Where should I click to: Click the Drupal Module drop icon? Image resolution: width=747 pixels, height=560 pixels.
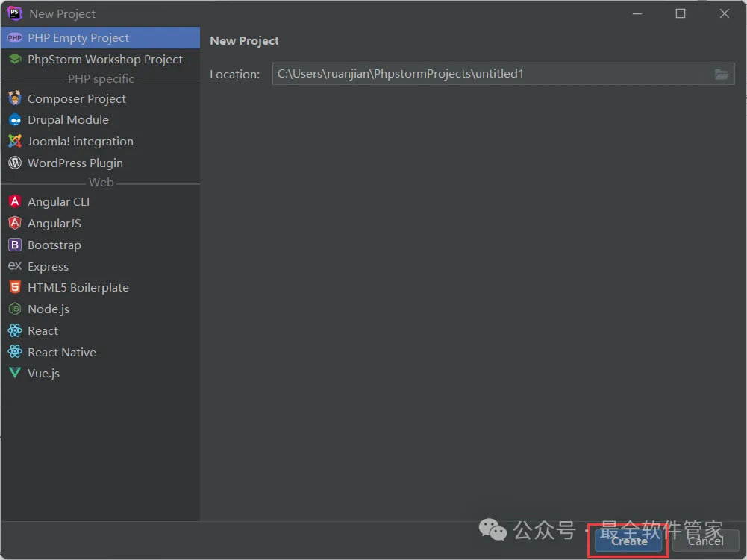click(15, 119)
